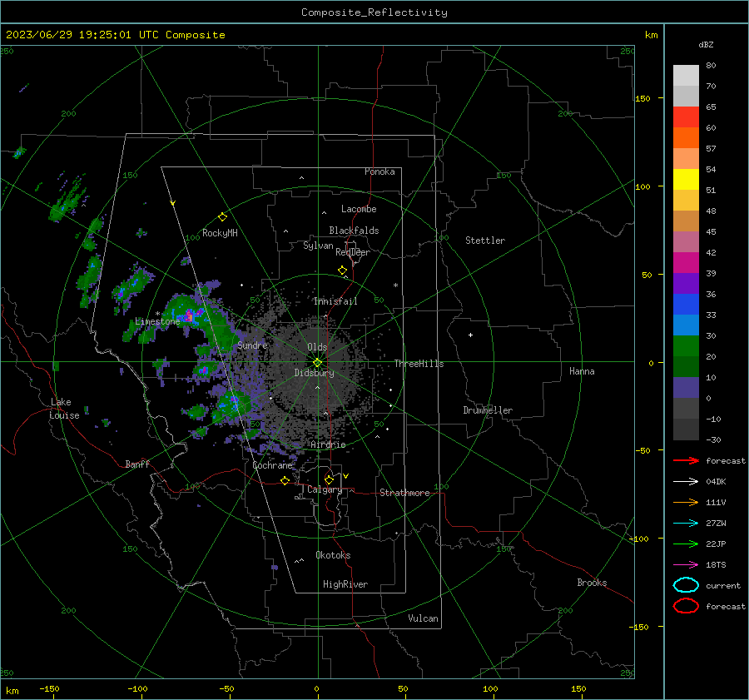Click the Blackfalds label
The height and width of the screenshot is (700, 749).
[354, 231]
